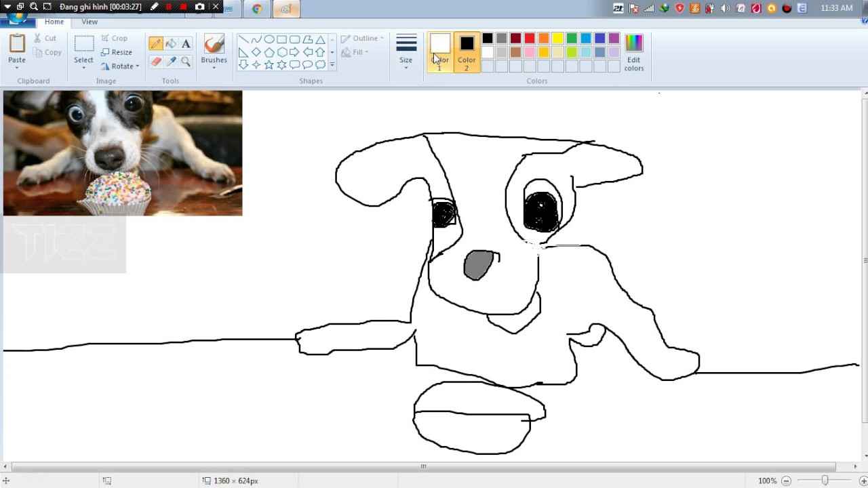Choose the Cloud callout shape
This screenshot has width=868, height=488.
click(x=320, y=65)
